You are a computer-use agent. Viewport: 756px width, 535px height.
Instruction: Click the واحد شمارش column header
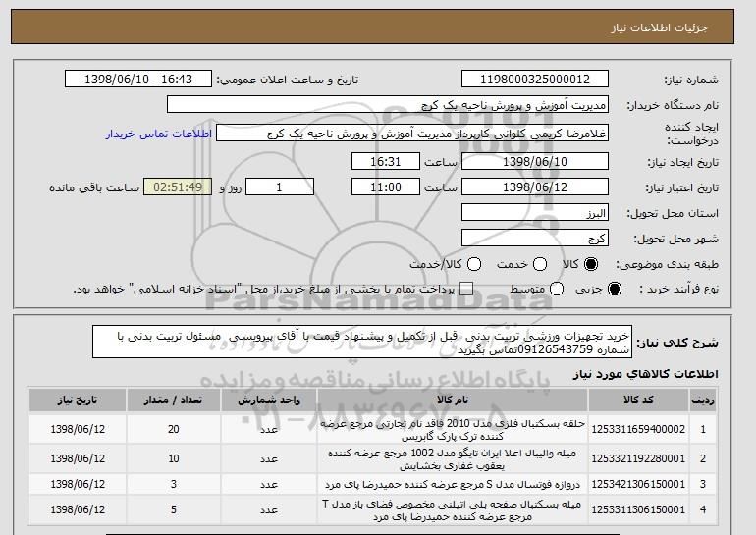click(x=269, y=401)
